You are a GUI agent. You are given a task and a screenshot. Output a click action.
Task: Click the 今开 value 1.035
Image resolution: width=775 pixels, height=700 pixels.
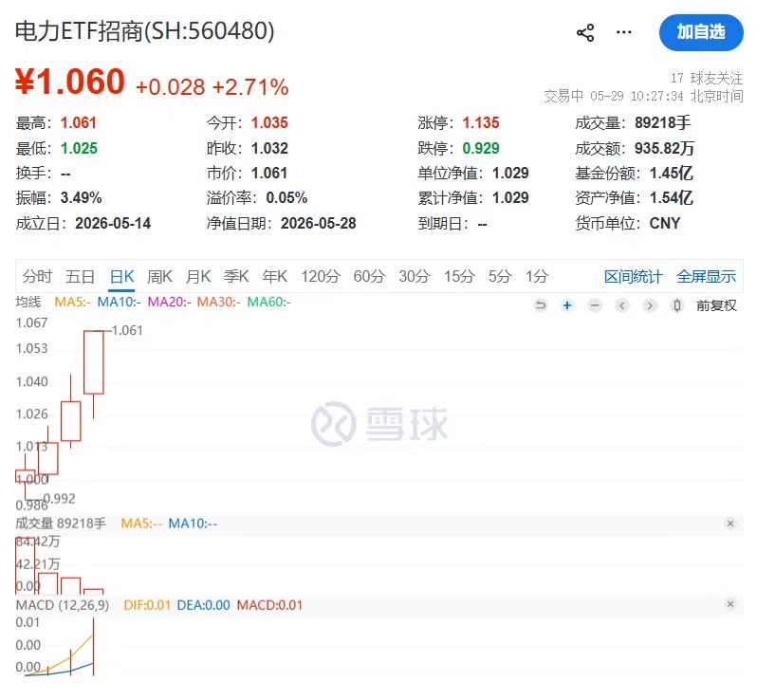269,122
